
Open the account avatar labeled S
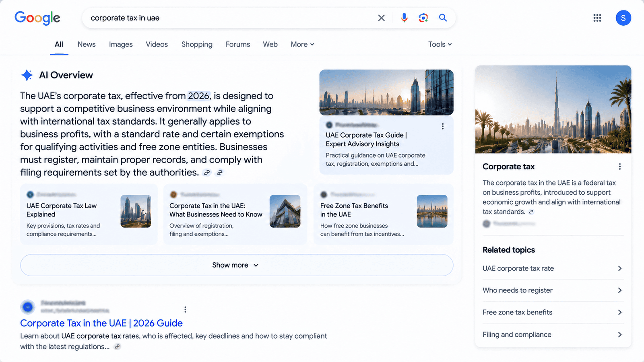click(x=623, y=18)
